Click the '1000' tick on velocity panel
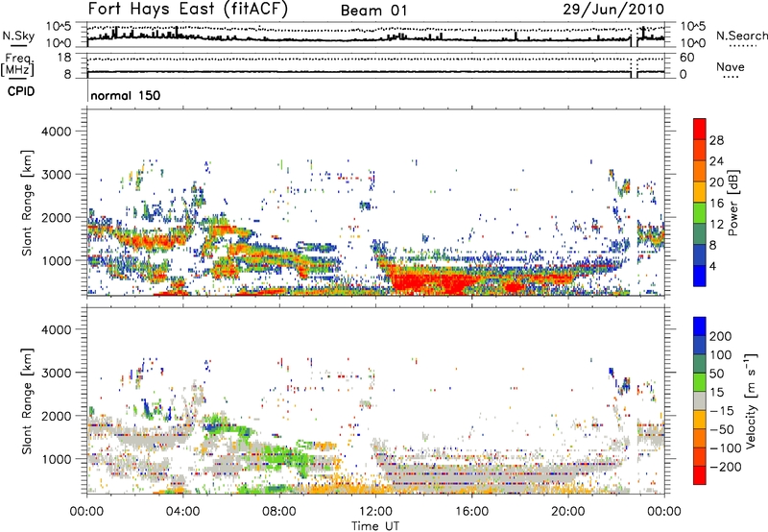 [56, 459]
